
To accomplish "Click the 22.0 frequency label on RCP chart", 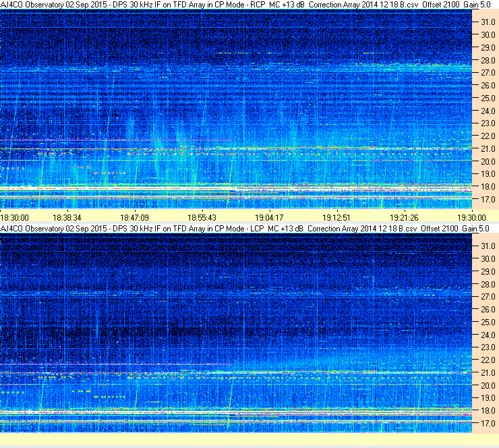I will [x=488, y=136].
